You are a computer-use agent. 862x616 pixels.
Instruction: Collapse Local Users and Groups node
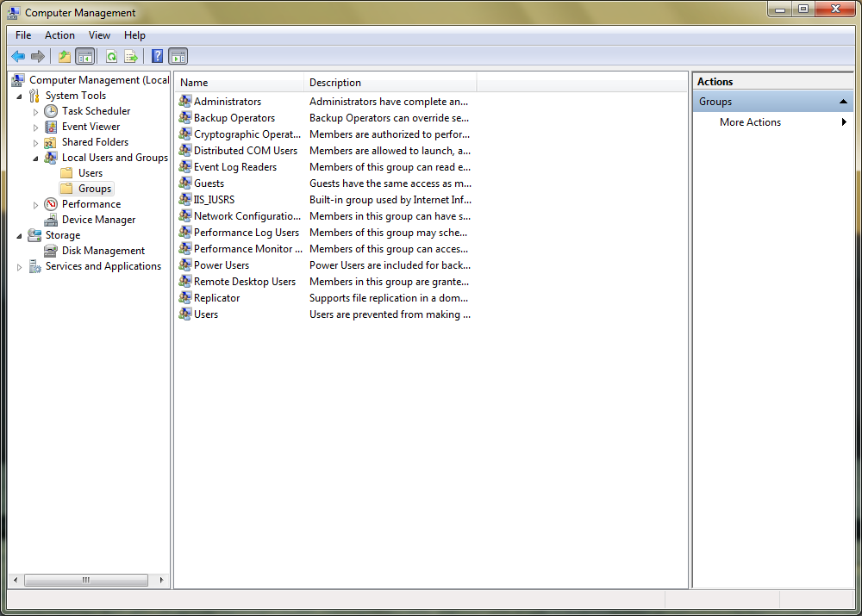[35, 159]
